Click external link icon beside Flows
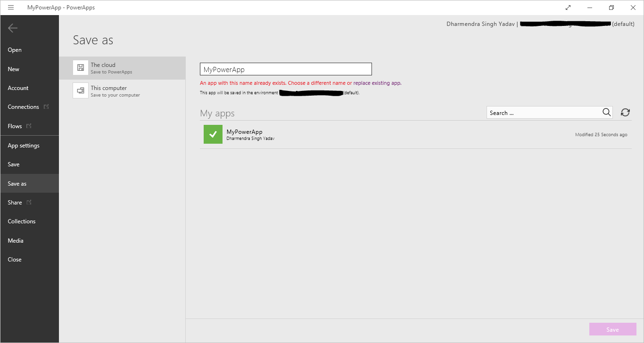 (29, 126)
